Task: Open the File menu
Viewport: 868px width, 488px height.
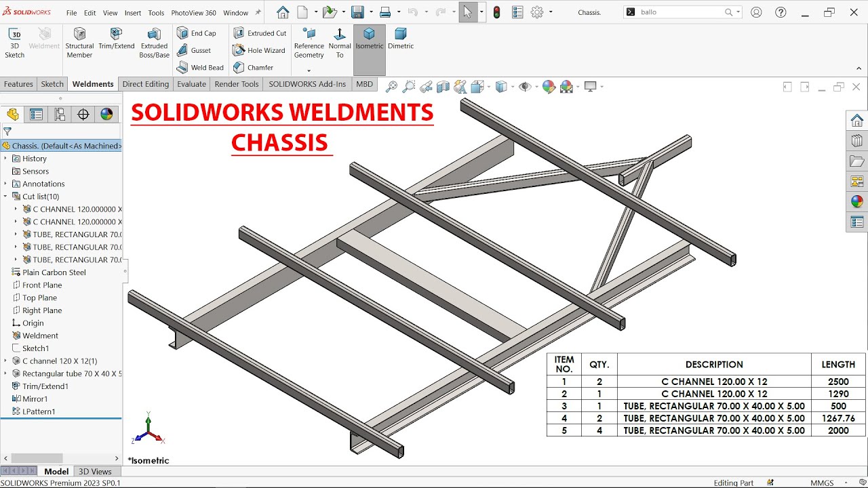Action: click(71, 13)
